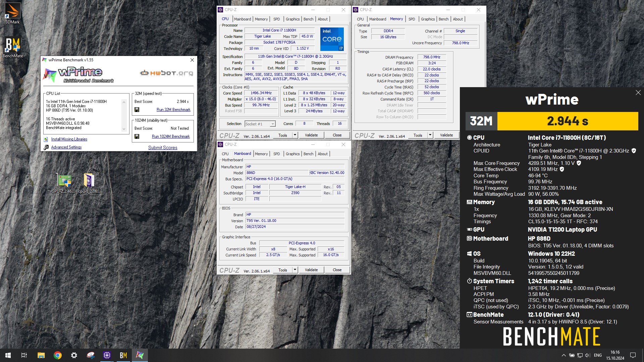Open the Advanced Settings link in wPrime
644x362 pixels.
(66, 147)
